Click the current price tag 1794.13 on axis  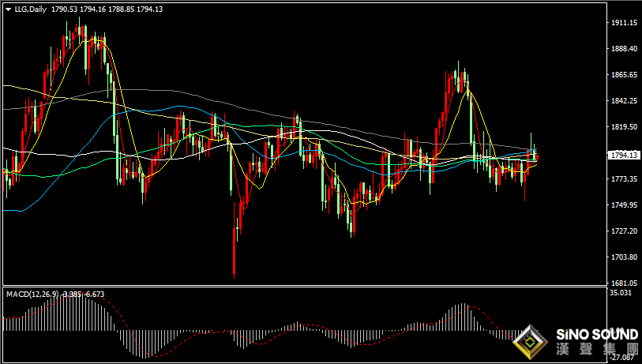coord(625,156)
